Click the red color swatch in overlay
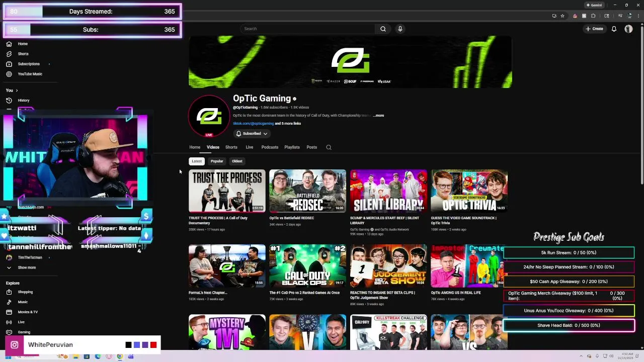 pyautogui.click(x=153, y=345)
